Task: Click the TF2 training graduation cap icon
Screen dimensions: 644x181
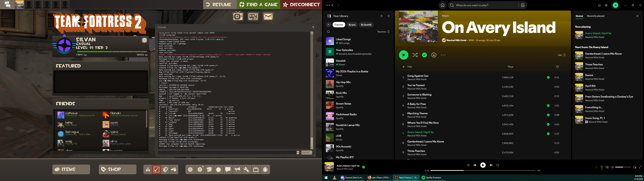Action: coord(209,169)
